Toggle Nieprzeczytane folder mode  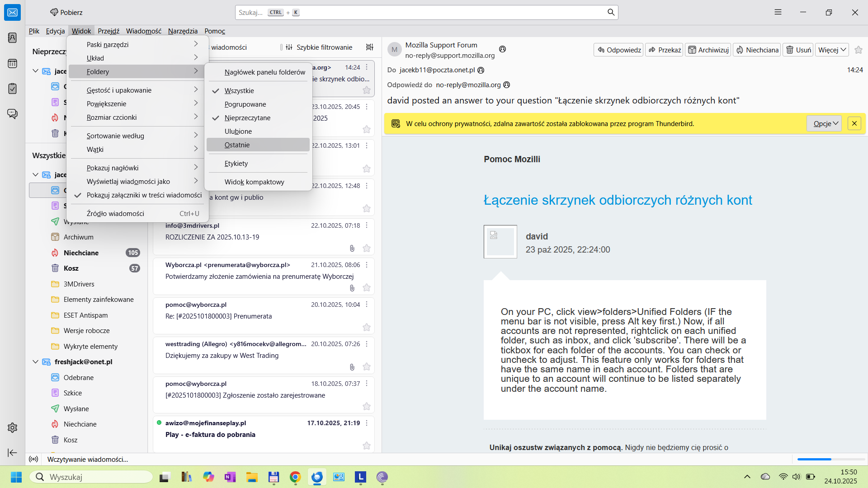coord(247,118)
